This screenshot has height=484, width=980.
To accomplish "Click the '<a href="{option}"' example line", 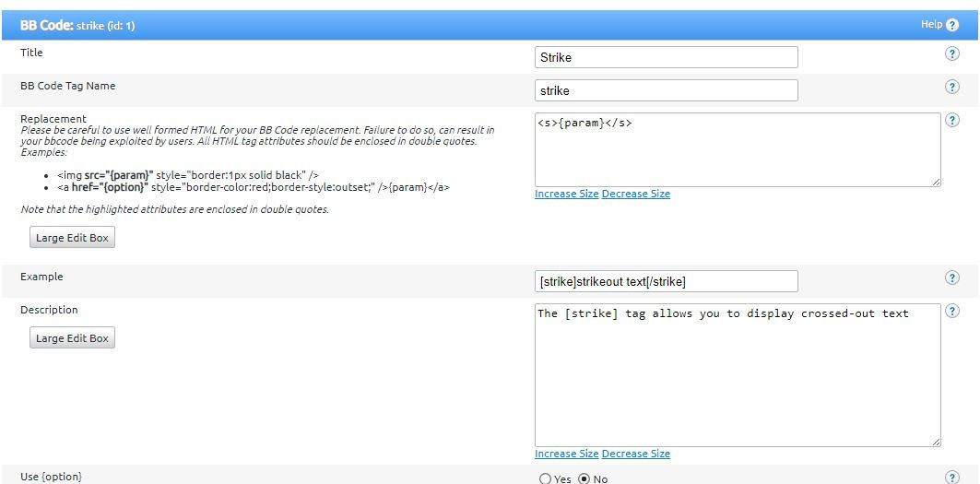I will [254, 187].
